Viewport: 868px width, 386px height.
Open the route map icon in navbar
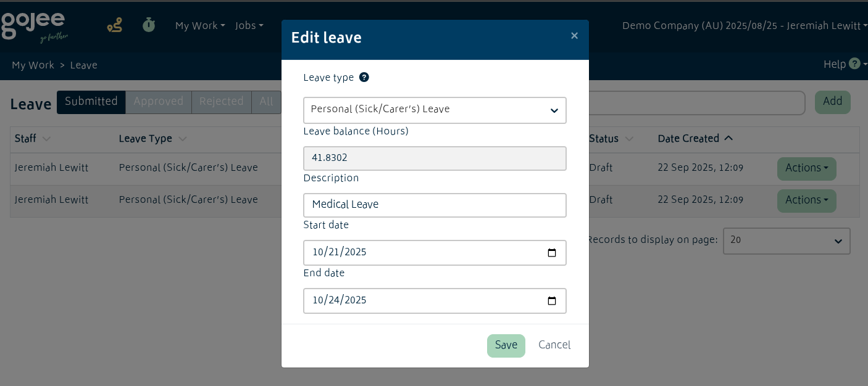pos(115,25)
